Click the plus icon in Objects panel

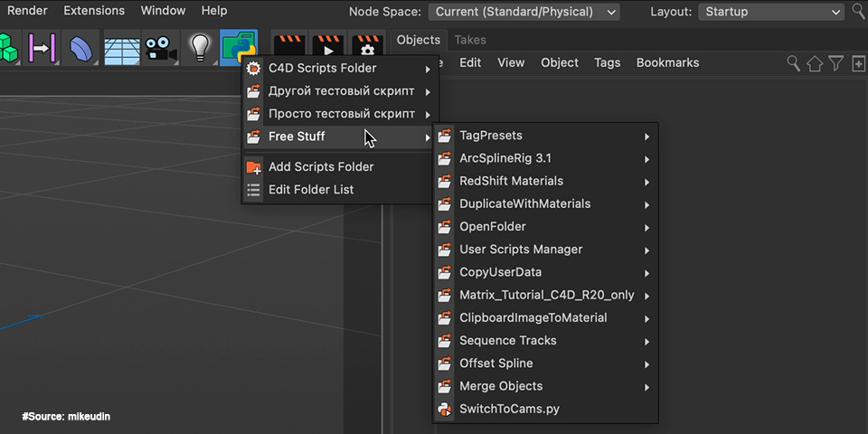859,63
